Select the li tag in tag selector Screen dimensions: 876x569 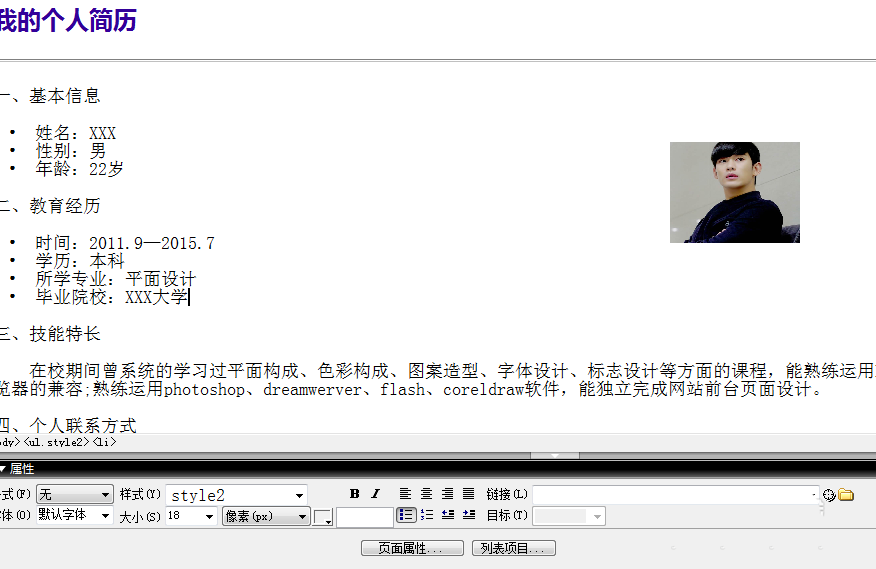click(104, 442)
